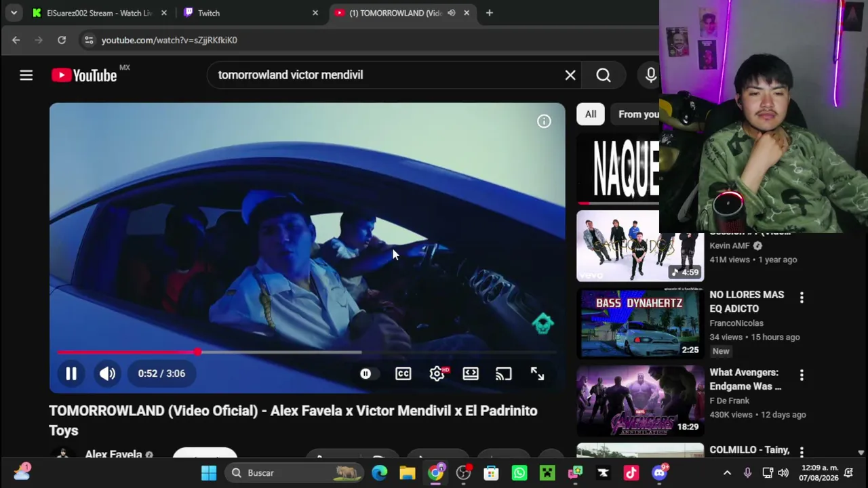Image resolution: width=868 pixels, height=488 pixels.
Task: Open options for NO LLORES MAS video
Action: point(802,298)
